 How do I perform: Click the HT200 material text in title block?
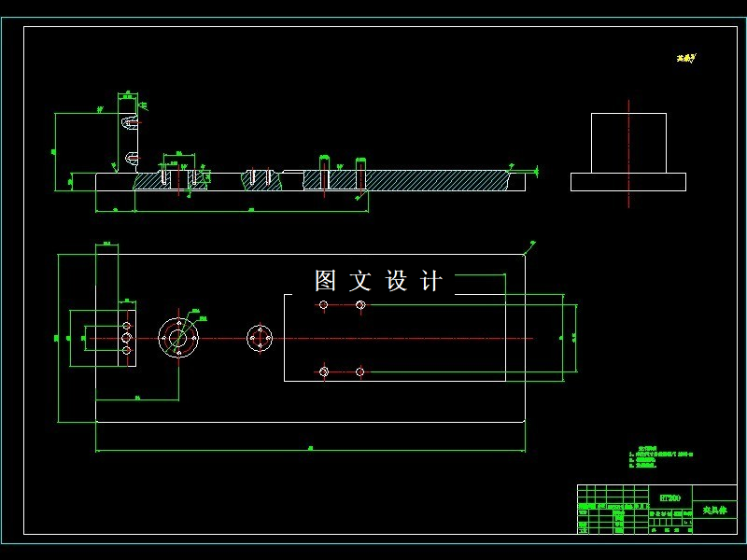669,498
